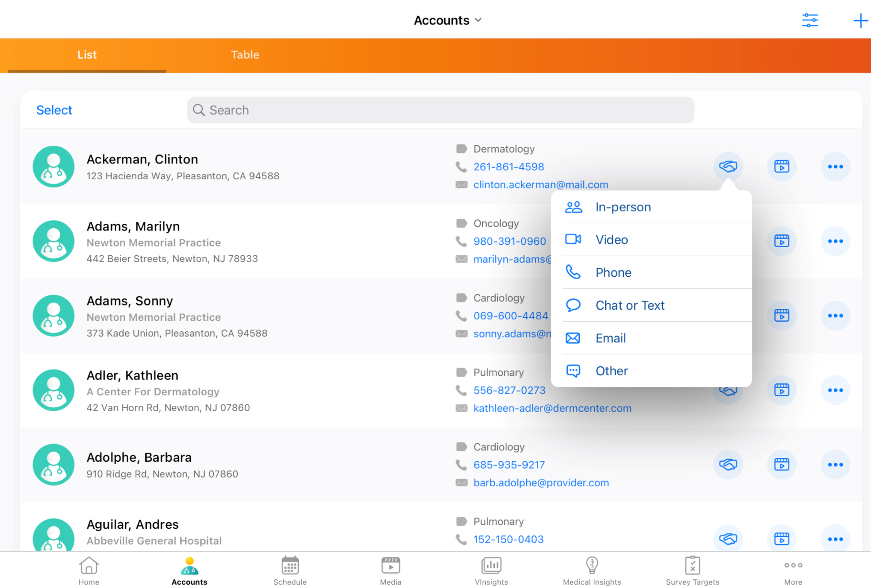Open three-dot menu for Ackerman, Clinton

point(835,166)
